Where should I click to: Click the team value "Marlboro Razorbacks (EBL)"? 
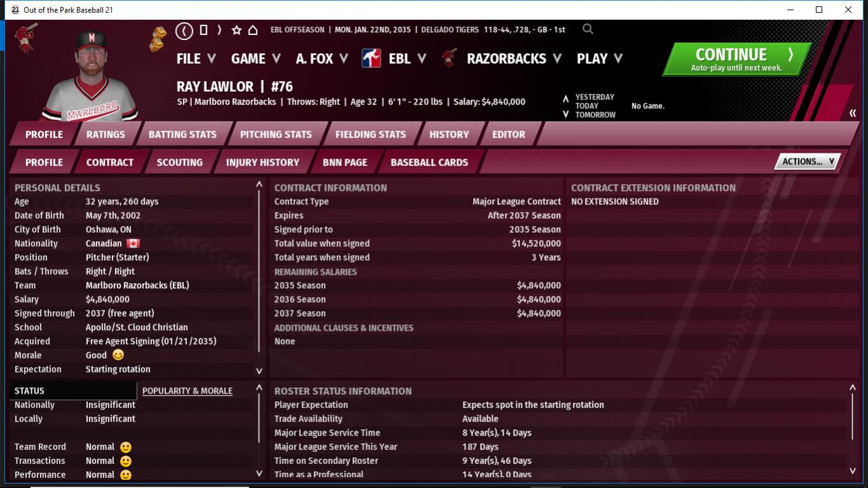(x=137, y=285)
